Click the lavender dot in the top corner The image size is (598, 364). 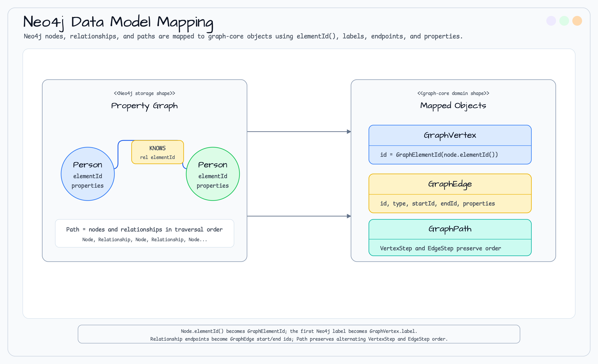tap(551, 21)
